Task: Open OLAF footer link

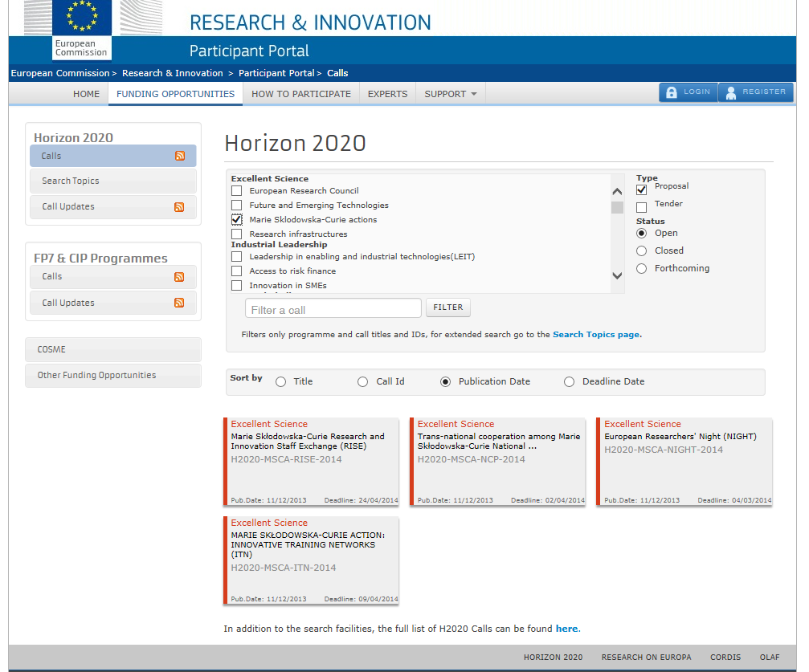Action: 770,657
